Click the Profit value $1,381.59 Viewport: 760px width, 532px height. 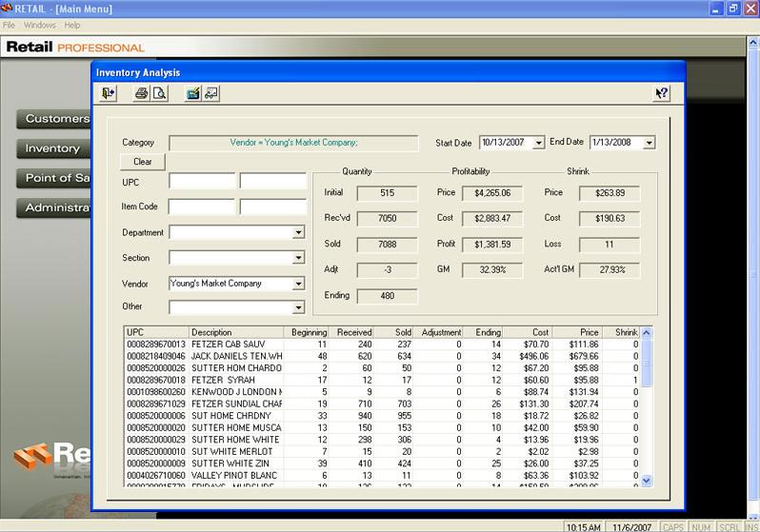(492, 245)
